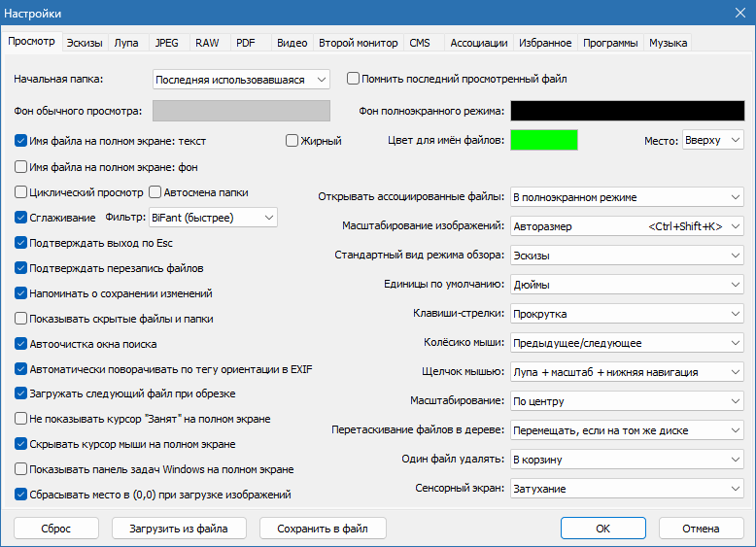Switch to the Эскизы tab
The image size is (756, 547).
pyautogui.click(x=85, y=43)
